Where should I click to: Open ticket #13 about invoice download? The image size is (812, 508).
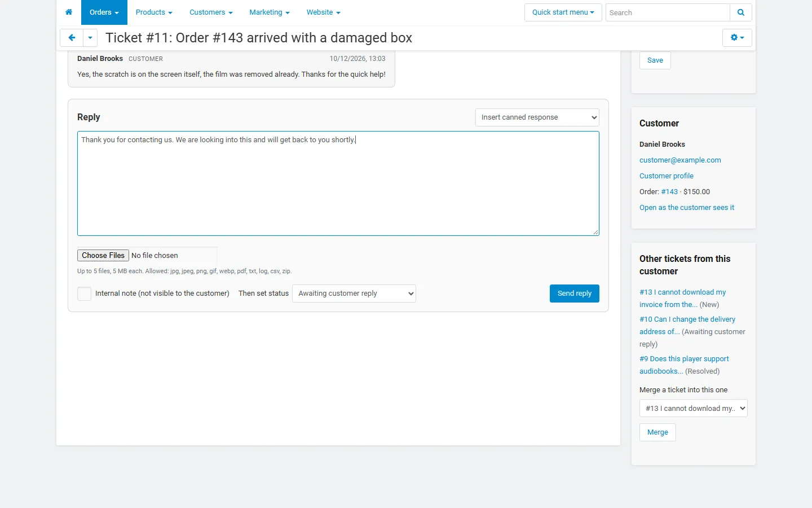(682, 299)
